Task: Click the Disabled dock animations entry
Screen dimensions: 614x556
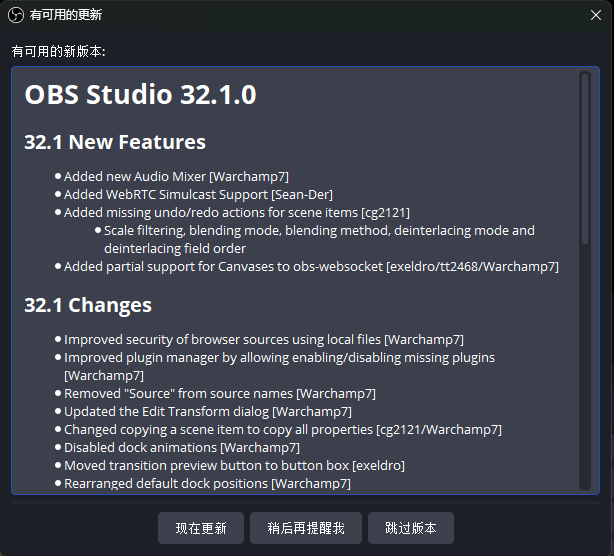Action: tap(181, 447)
